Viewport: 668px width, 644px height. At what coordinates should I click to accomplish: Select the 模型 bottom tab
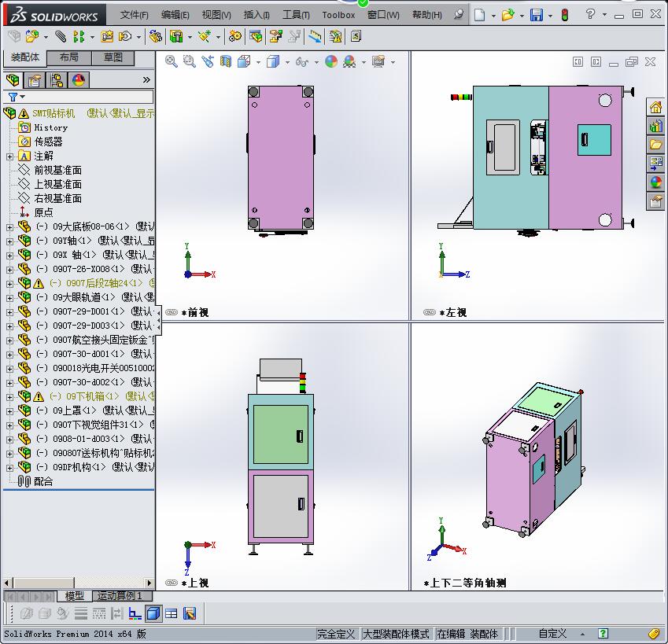click(x=74, y=596)
